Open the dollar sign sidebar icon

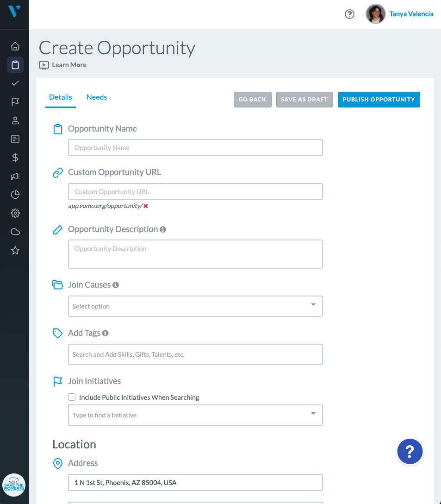click(x=15, y=157)
